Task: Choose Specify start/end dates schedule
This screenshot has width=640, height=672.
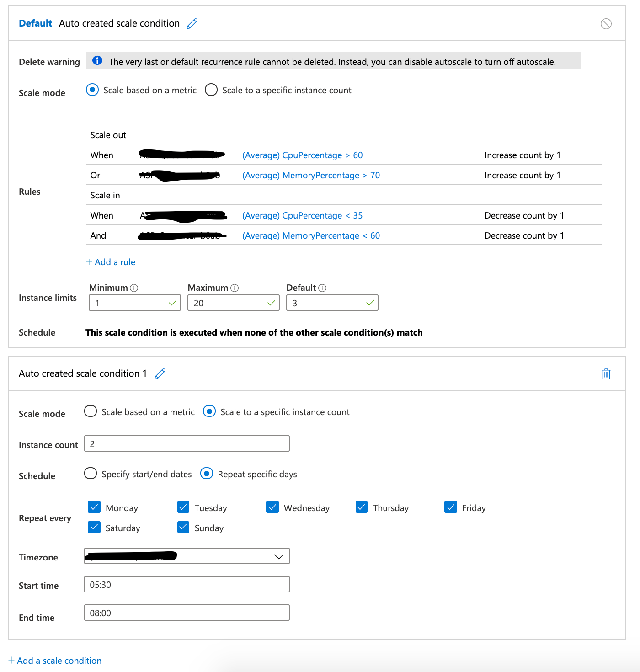Action: tap(90, 474)
